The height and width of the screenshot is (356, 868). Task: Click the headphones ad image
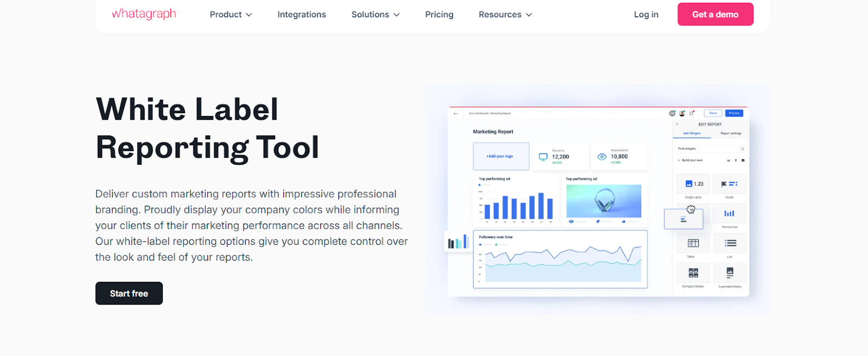(604, 201)
